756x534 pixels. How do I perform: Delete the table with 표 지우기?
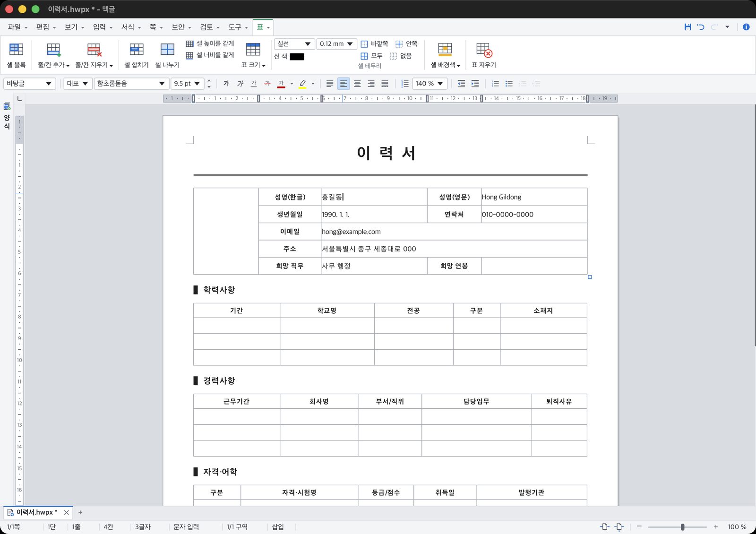click(484, 55)
